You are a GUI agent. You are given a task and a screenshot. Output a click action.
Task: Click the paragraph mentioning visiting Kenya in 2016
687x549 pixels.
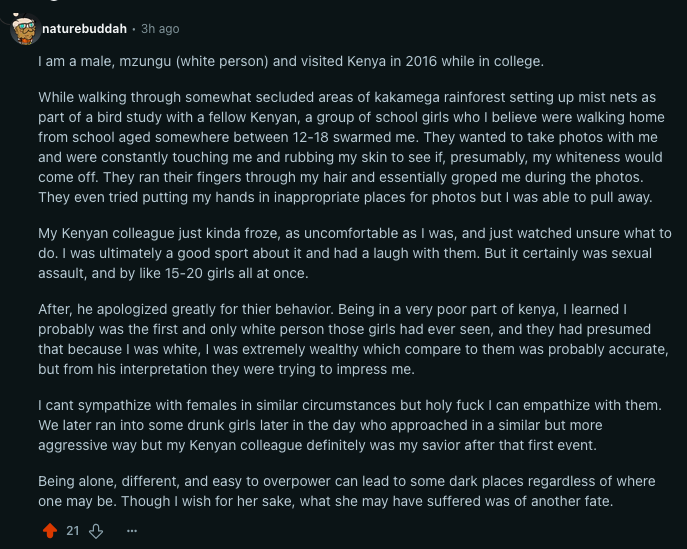(x=291, y=61)
